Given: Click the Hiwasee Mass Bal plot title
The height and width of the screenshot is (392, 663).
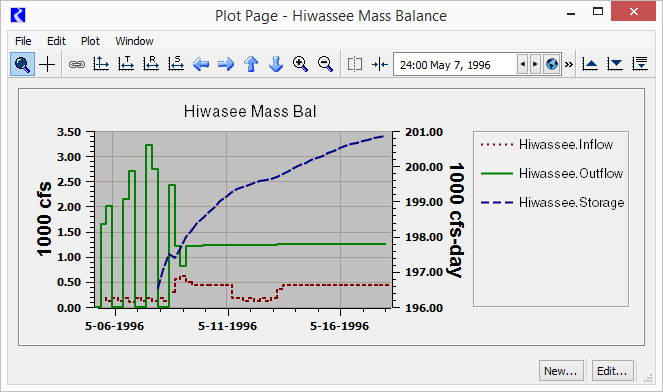Looking at the screenshot, I should (x=250, y=112).
